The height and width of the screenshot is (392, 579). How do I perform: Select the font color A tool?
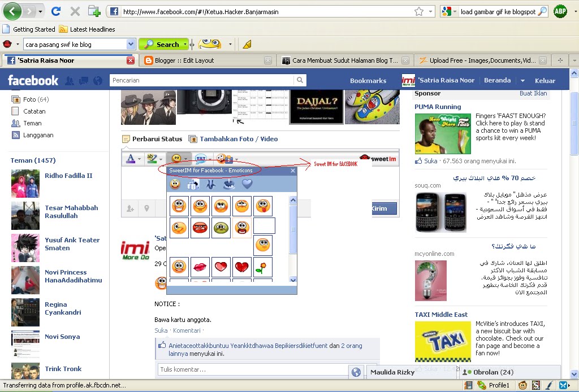pos(131,159)
